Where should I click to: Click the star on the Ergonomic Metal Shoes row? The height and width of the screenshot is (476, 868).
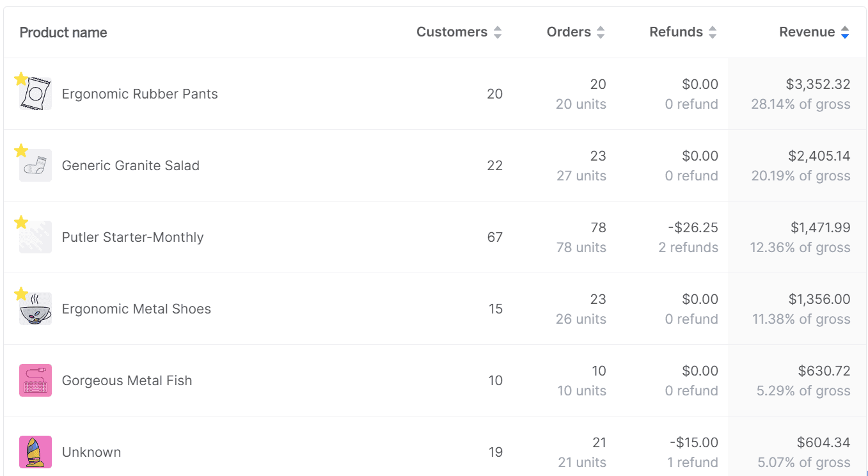point(20,293)
